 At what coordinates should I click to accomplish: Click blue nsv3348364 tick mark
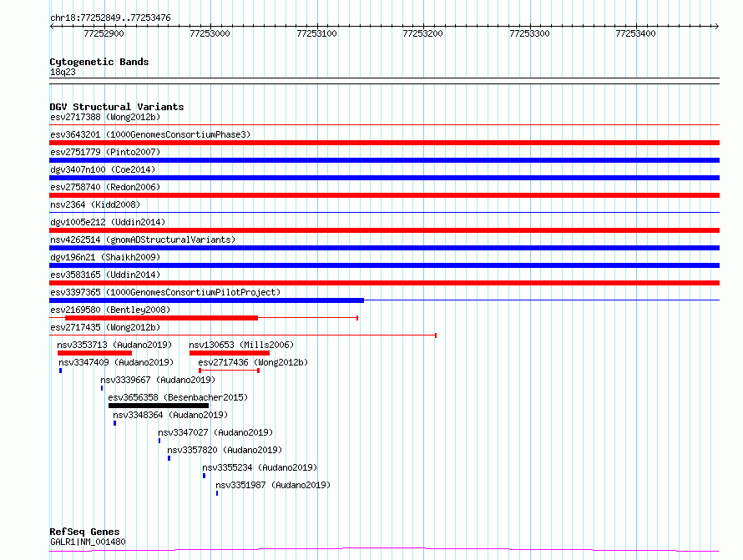[114, 423]
